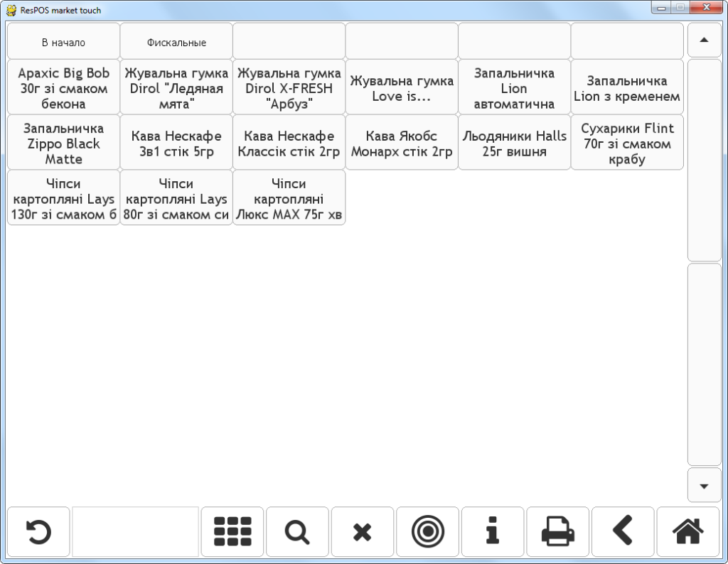Click the printer icon

pyautogui.click(x=557, y=531)
